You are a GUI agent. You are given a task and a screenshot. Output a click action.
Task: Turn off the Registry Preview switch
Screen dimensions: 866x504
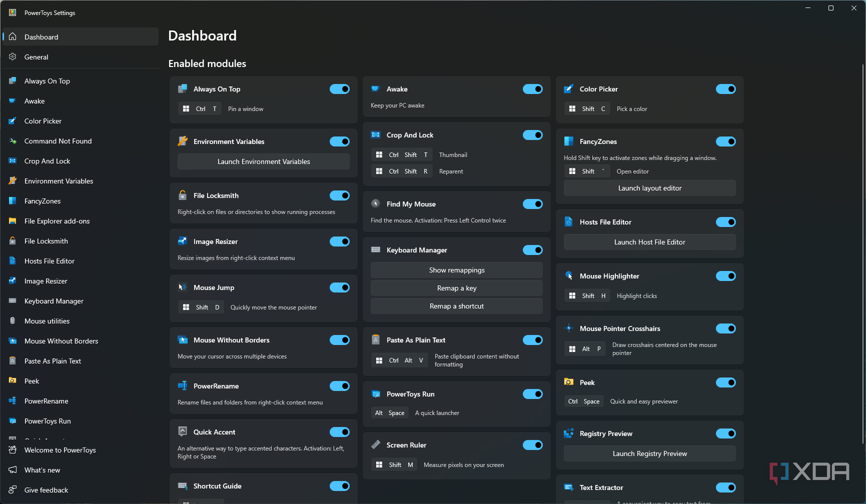pos(726,433)
